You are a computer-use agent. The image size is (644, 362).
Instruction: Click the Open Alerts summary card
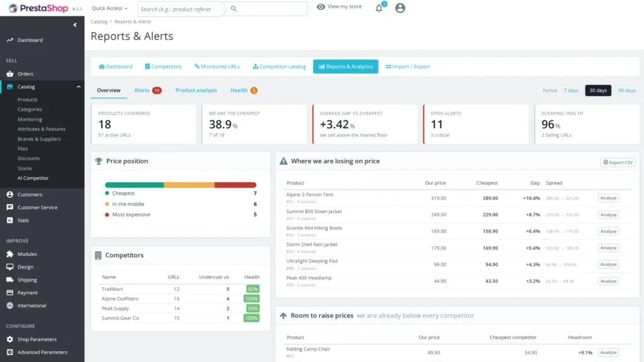click(x=476, y=124)
